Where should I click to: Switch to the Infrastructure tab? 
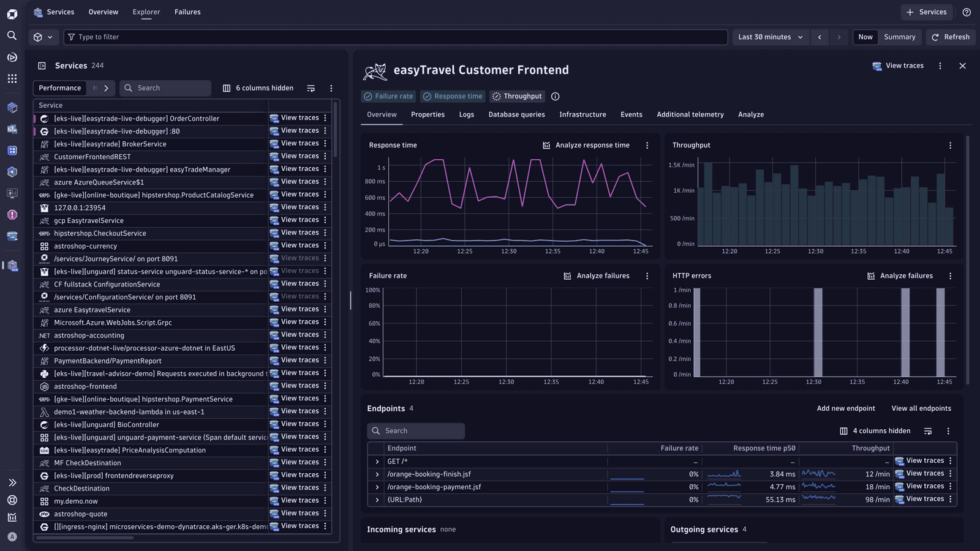pos(582,114)
